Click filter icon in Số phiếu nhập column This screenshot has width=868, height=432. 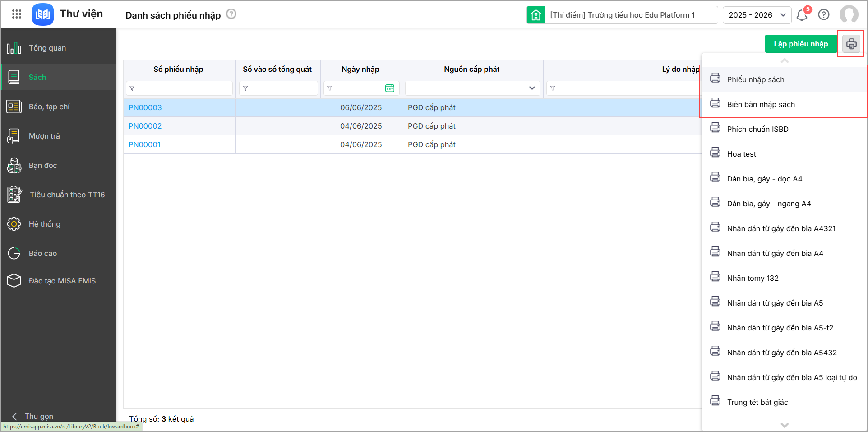(132, 88)
